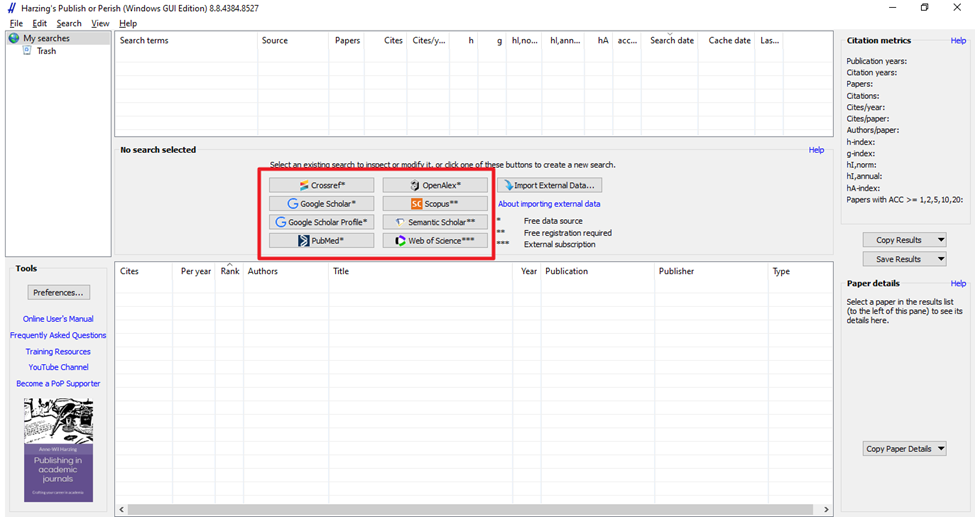Expand the Save Results dropdown arrow

pyautogui.click(x=941, y=259)
